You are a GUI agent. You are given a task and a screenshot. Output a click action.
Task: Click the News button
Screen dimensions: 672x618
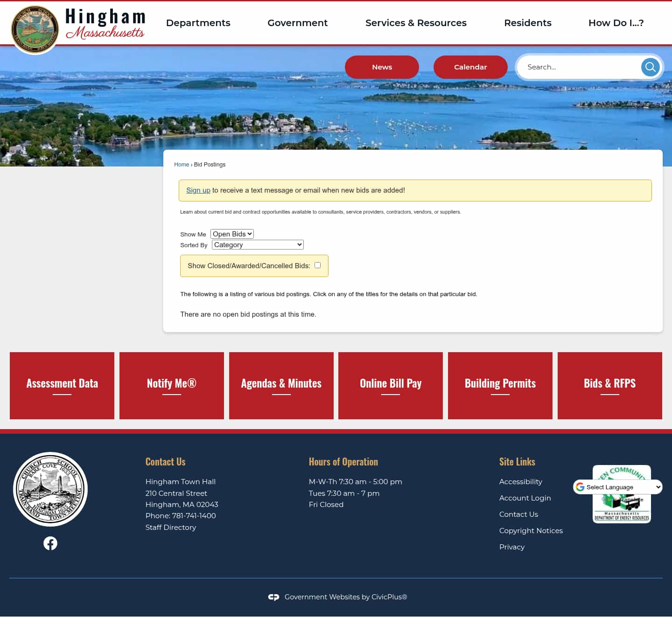(382, 67)
